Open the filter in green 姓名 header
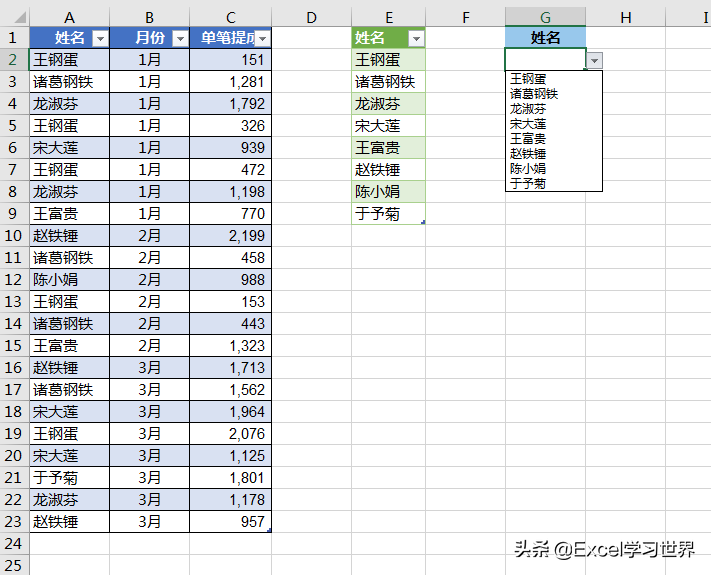The height and width of the screenshot is (575, 711). (x=416, y=38)
